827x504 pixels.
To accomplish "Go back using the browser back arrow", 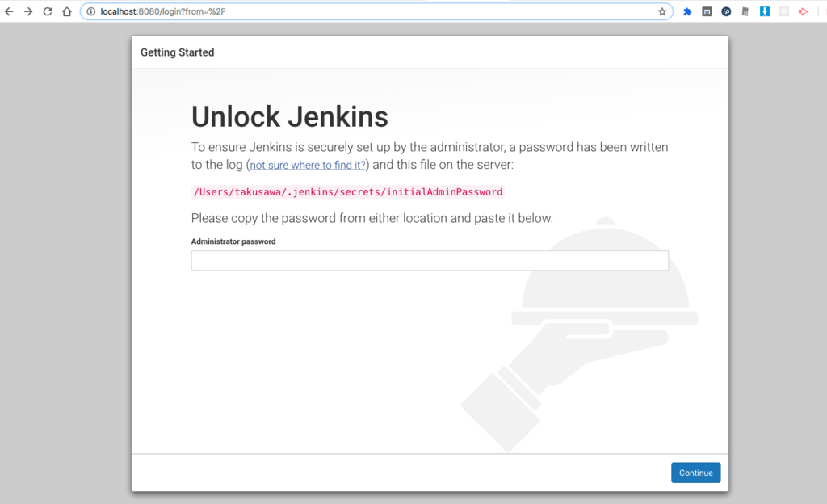I will tap(9, 11).
